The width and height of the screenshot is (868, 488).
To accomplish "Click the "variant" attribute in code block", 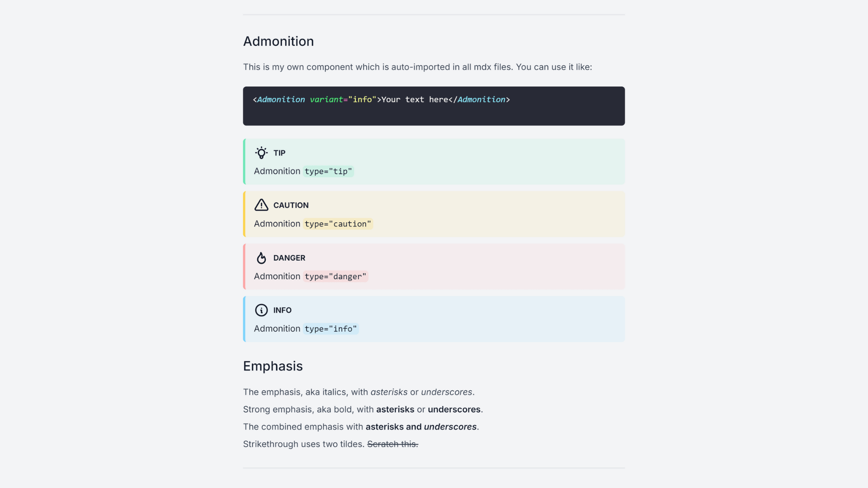I will pos(326,99).
